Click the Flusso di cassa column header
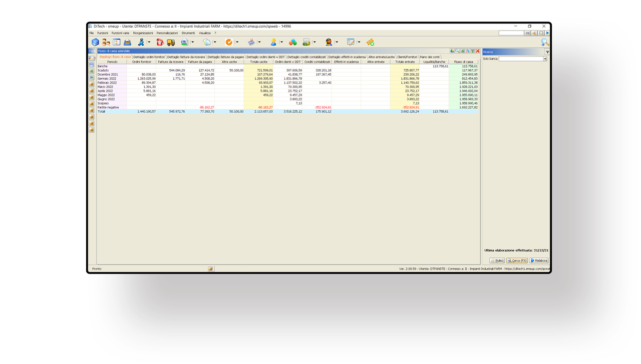Image resolution: width=641 pixels, height=364 pixels. click(x=464, y=62)
